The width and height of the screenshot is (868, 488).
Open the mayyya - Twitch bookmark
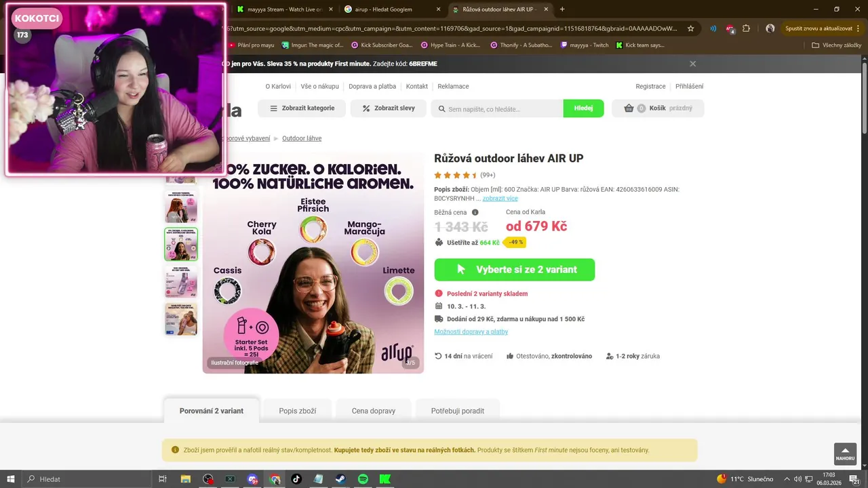585,45
